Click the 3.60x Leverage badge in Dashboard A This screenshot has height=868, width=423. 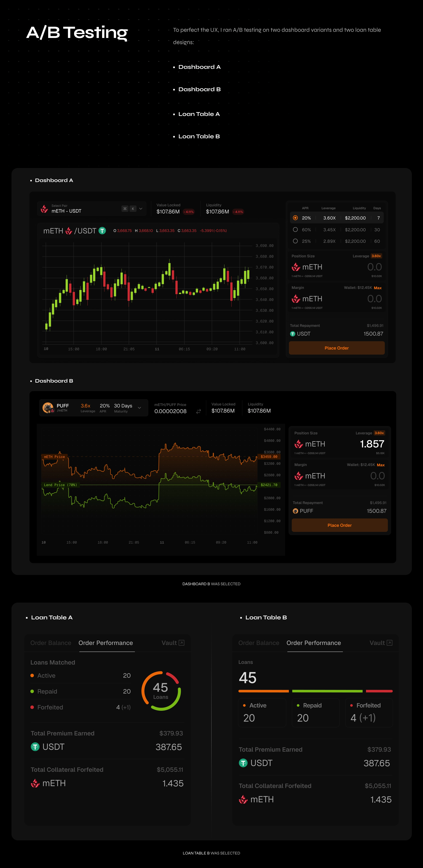point(376,256)
